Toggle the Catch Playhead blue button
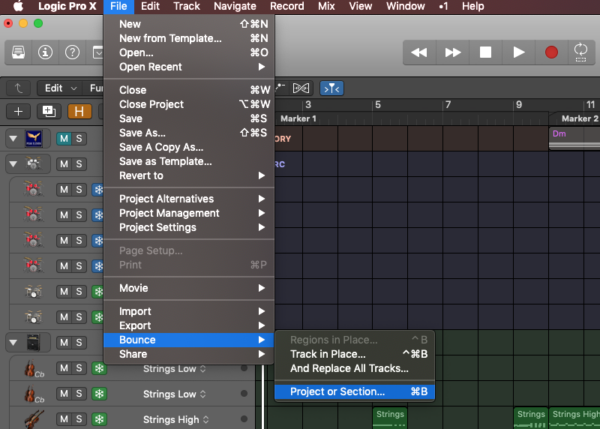 click(x=332, y=88)
